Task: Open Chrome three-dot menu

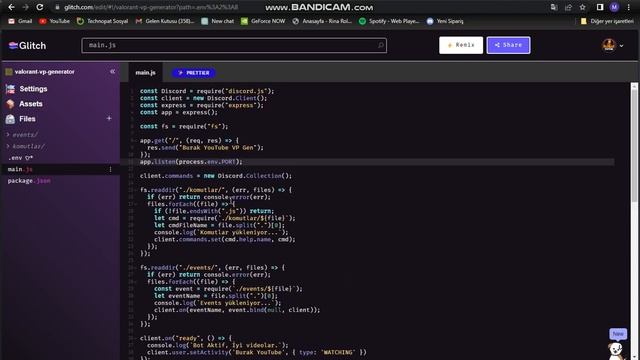Action: click(629, 7)
